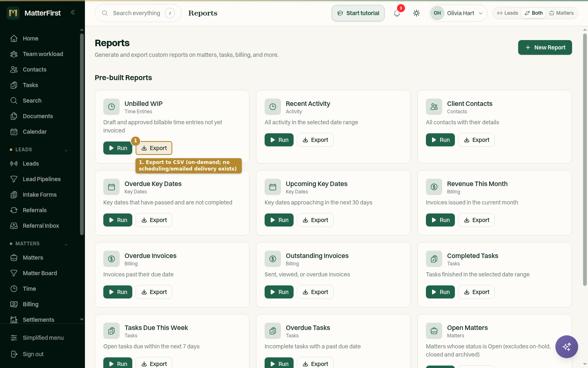
Task: Click the Completed Tasks clipboard icon
Action: (434, 259)
